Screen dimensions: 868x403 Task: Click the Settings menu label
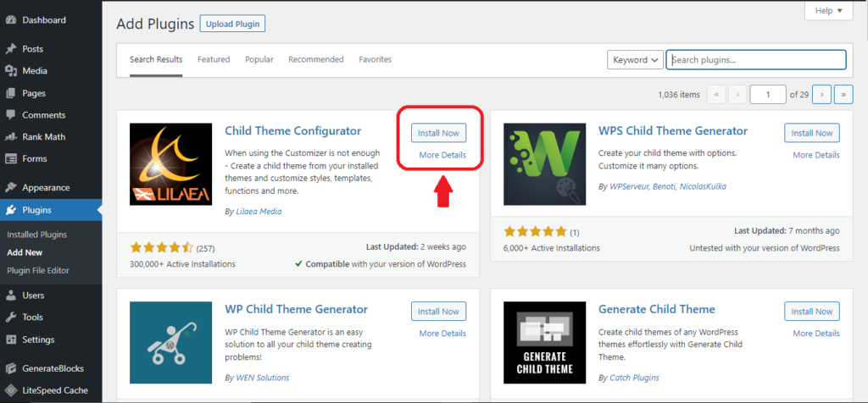point(38,340)
